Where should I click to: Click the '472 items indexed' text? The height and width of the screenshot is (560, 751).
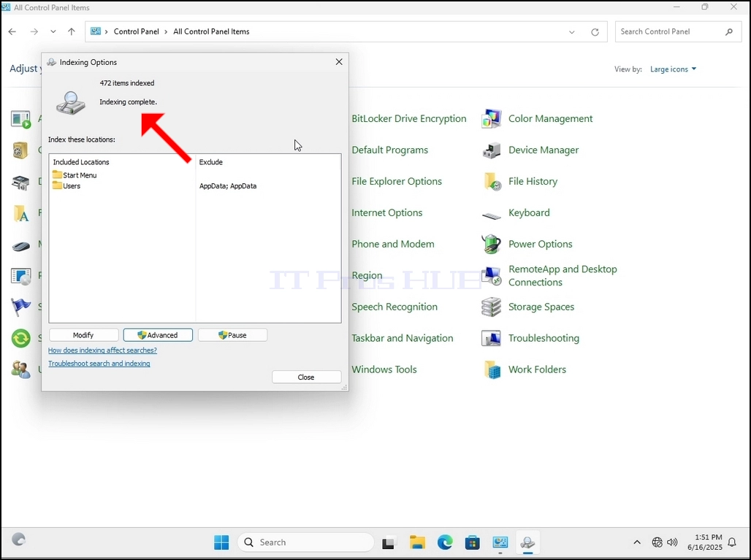(127, 83)
